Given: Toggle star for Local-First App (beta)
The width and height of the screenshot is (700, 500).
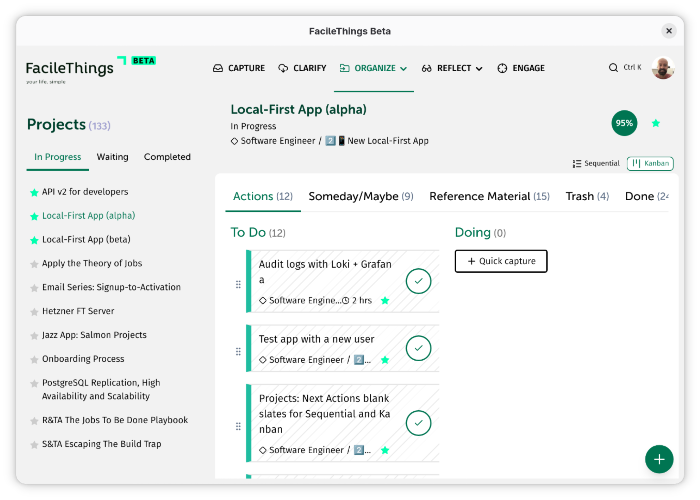Looking at the screenshot, I should point(34,240).
